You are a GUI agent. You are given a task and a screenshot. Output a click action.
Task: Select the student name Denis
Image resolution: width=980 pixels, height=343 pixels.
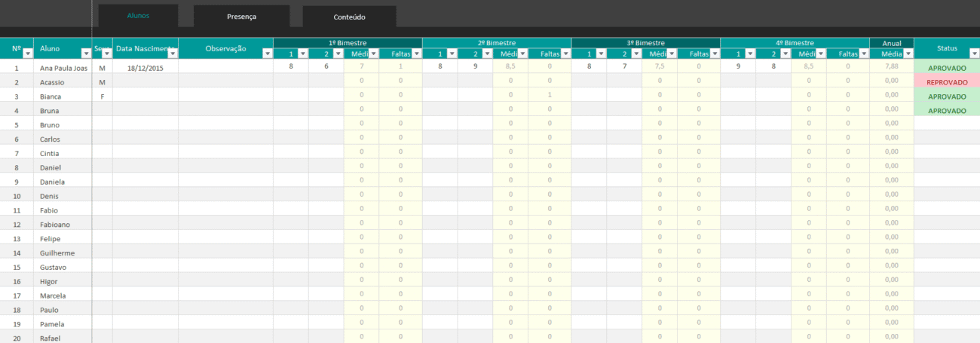[x=49, y=196]
